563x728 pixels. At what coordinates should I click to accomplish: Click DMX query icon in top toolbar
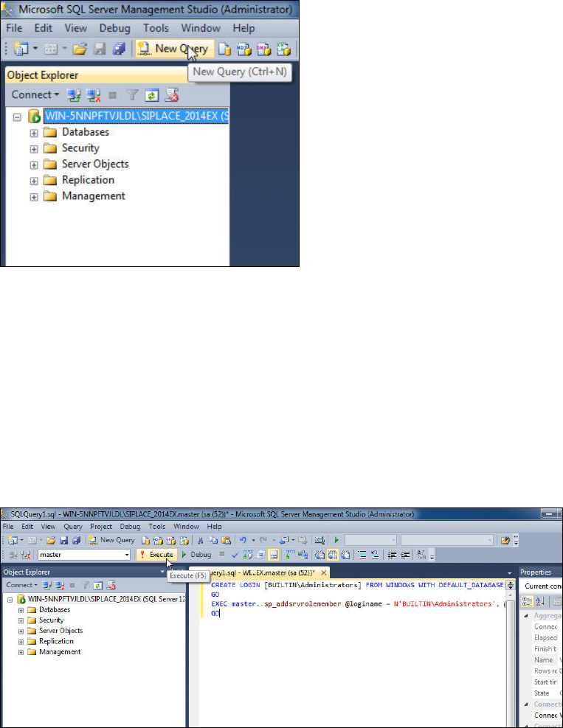pos(264,49)
